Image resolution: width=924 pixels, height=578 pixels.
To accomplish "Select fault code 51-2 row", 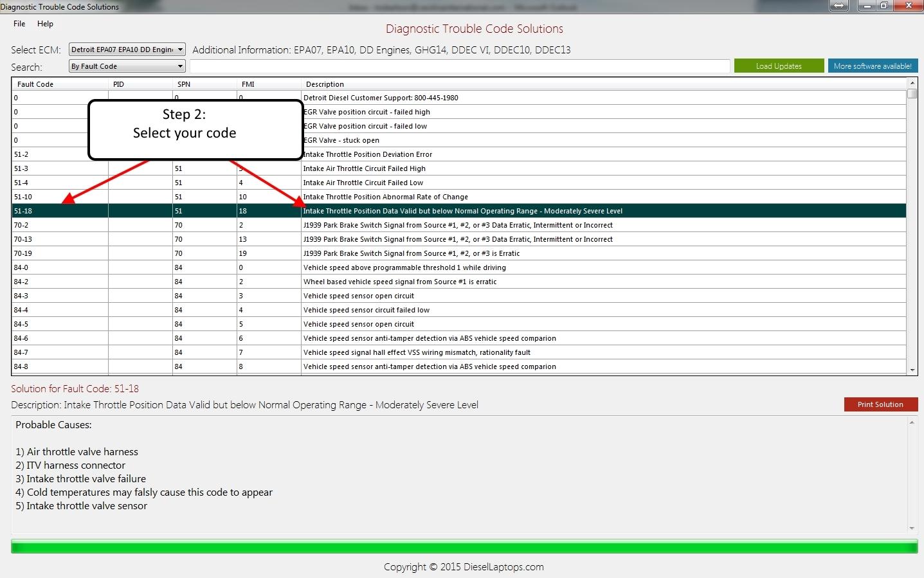I will 459,154.
